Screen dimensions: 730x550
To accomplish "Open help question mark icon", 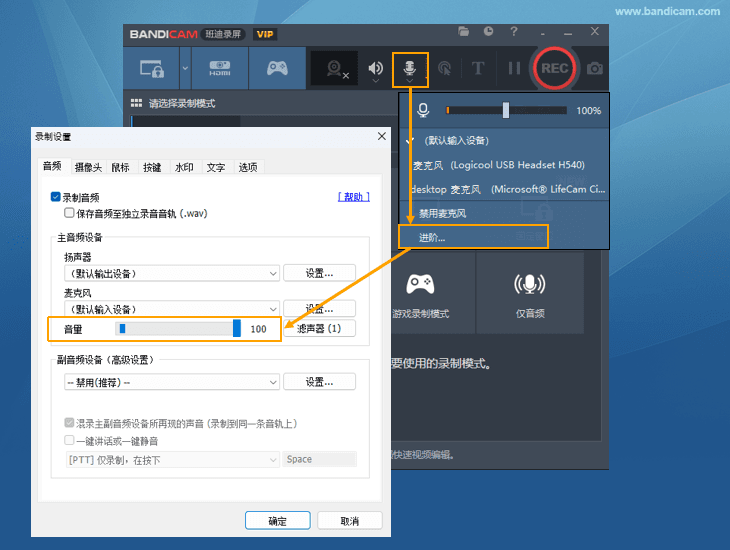I will point(514,31).
